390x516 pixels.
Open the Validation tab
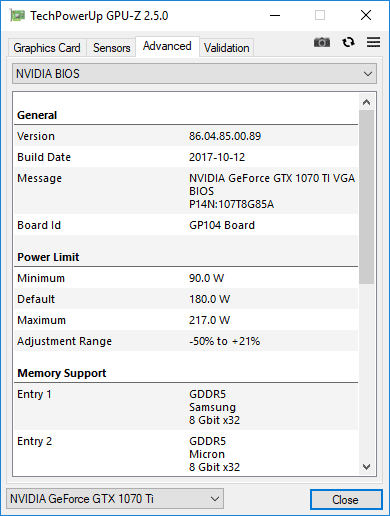tap(227, 48)
